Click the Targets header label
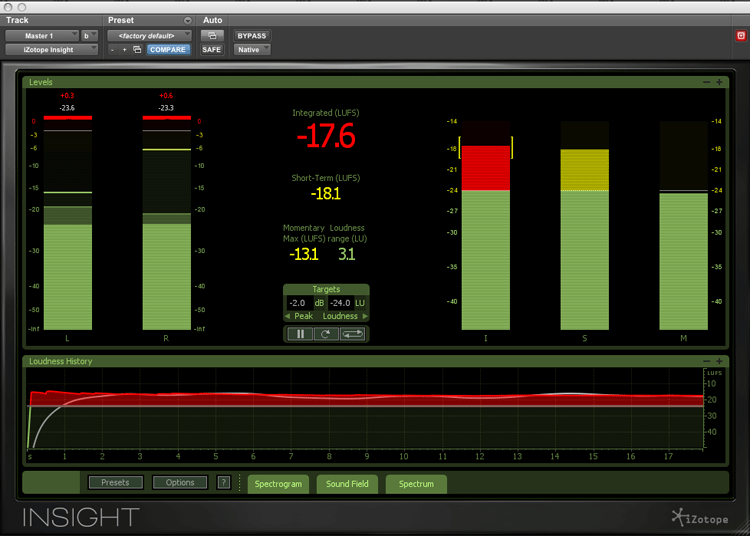The height and width of the screenshot is (536, 750). (x=326, y=289)
